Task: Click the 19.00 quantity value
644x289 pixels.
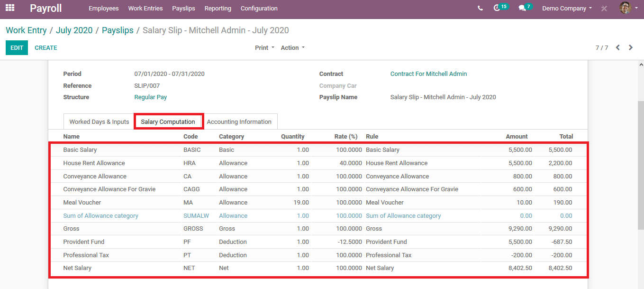Action: [301, 203]
